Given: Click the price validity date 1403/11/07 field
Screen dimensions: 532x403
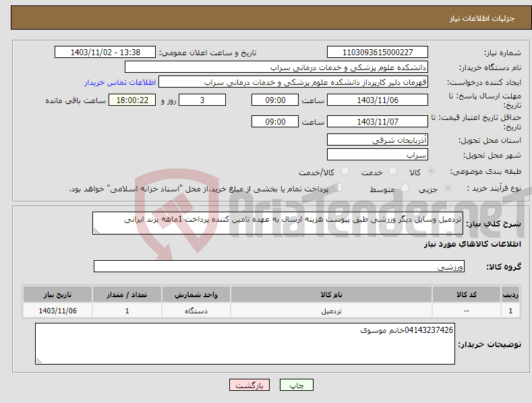Looking at the screenshot, I should [378, 121].
